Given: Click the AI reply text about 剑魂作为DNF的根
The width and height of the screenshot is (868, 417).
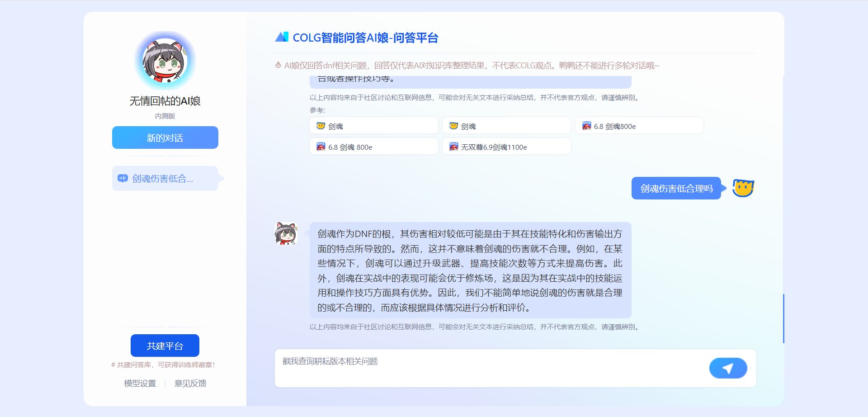Looking at the screenshot, I should point(470,270).
